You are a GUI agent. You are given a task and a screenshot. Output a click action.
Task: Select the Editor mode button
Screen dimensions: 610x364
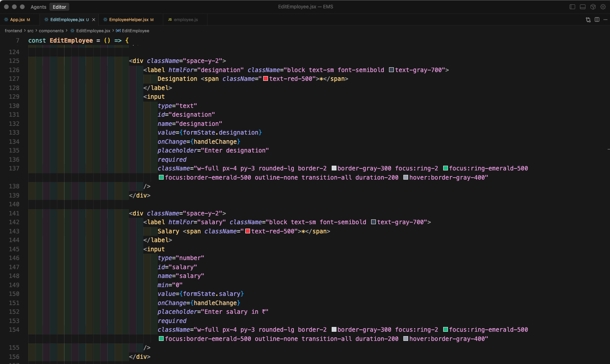(59, 7)
